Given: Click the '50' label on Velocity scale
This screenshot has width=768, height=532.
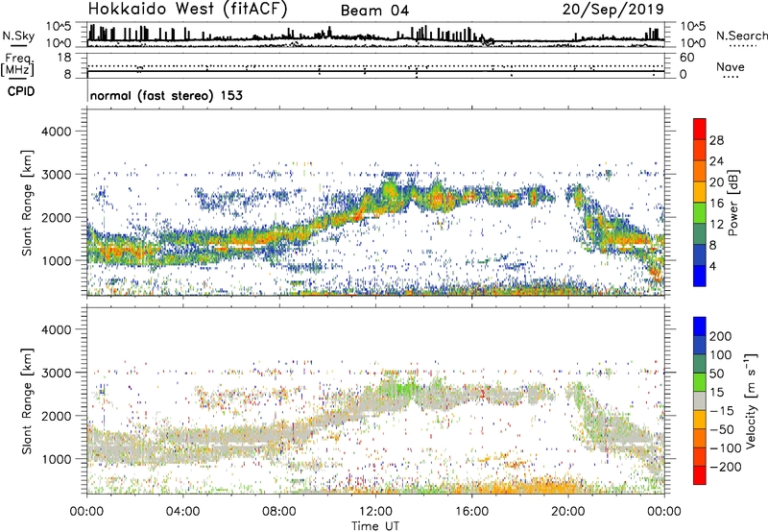Looking at the screenshot, I should [x=716, y=374].
